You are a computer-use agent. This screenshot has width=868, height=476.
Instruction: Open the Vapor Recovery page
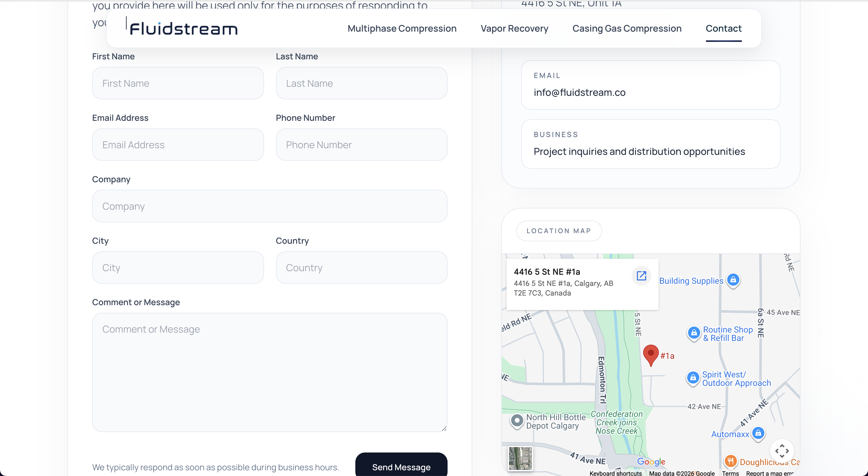[514, 29]
